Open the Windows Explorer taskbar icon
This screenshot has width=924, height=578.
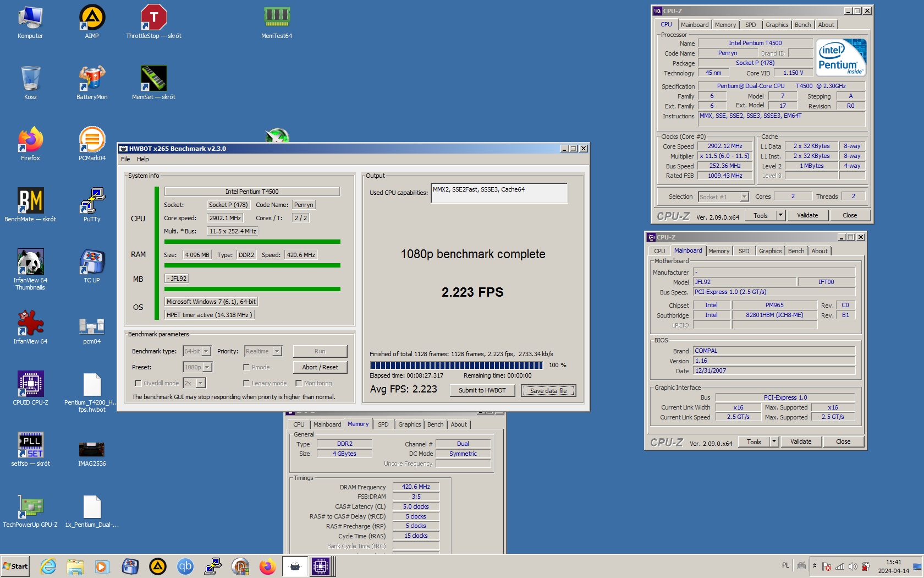click(75, 566)
